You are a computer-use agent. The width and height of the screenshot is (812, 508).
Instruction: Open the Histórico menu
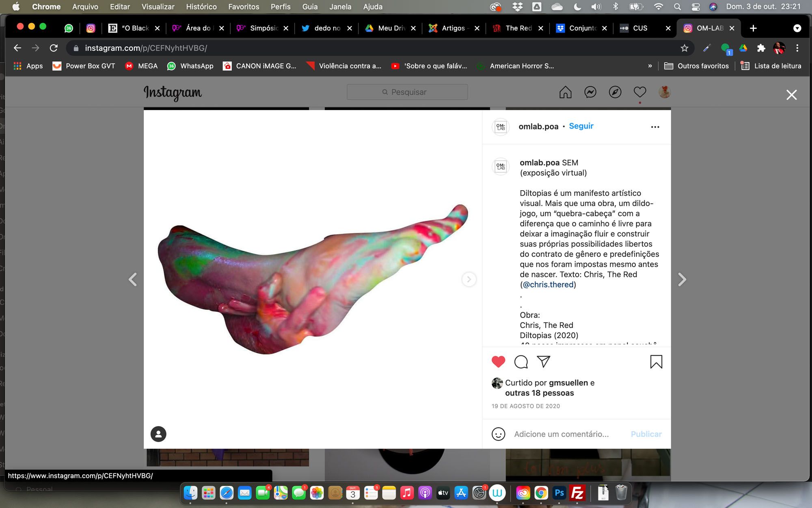pos(201,7)
